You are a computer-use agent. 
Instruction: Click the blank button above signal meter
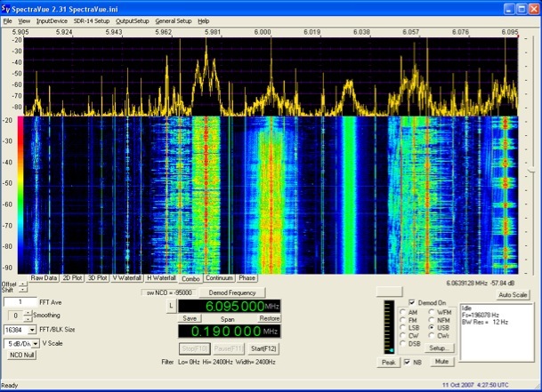[x=389, y=292]
